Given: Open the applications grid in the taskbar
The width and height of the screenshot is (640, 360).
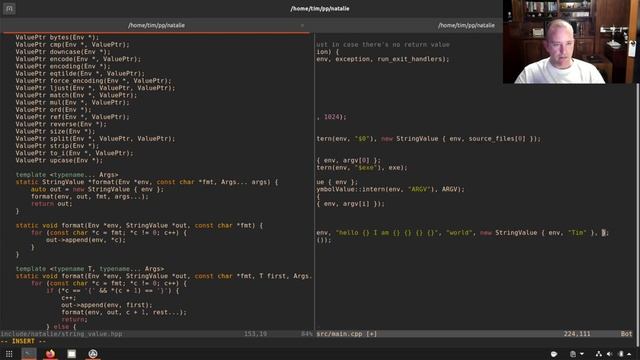Looking at the screenshot, I should point(9,354).
